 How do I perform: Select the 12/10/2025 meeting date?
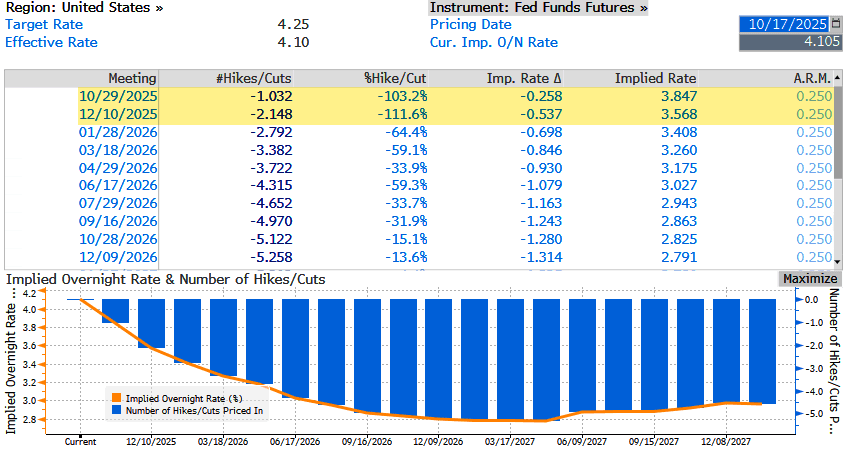[x=118, y=114]
